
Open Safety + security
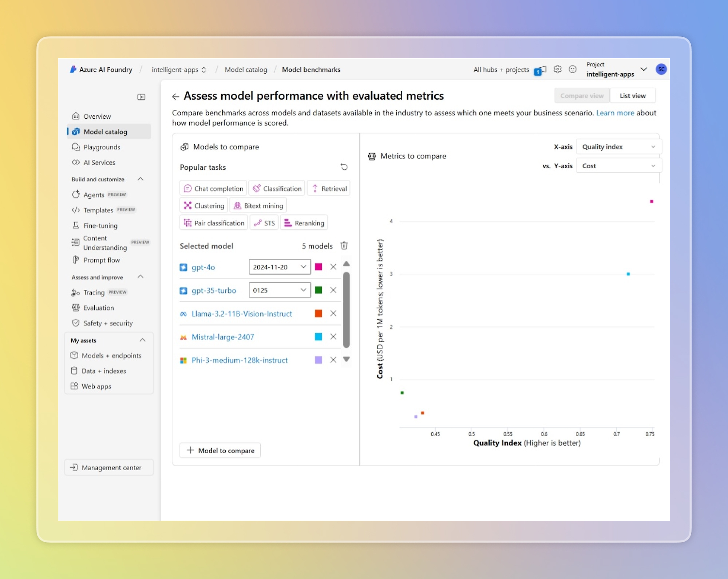(109, 323)
